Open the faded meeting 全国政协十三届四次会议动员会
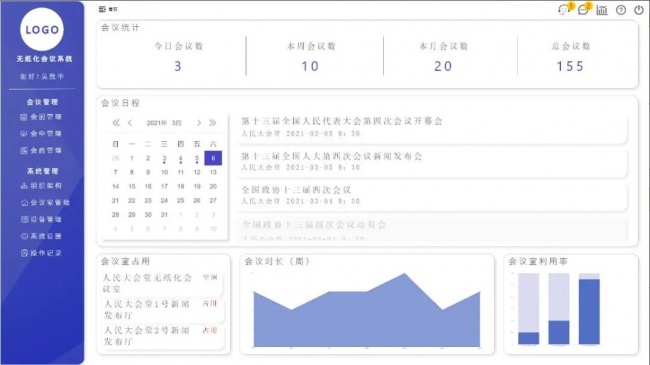Viewport: 650px width, 365px height. pos(432,228)
